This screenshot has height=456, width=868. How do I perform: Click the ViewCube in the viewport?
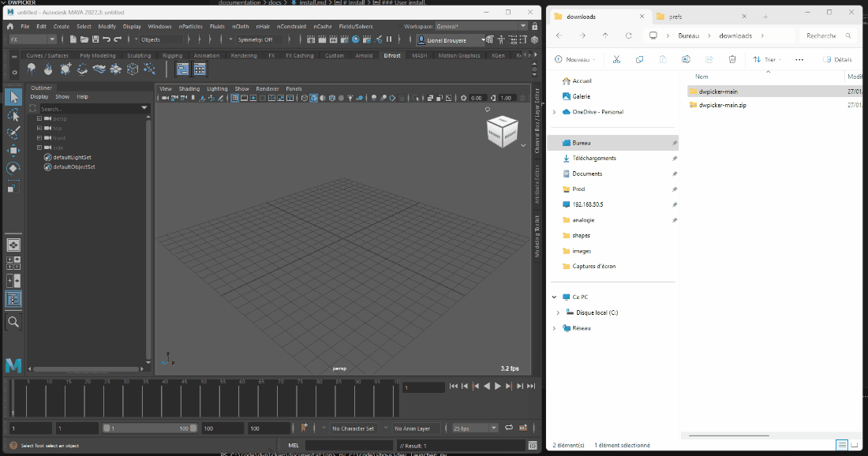(502, 131)
